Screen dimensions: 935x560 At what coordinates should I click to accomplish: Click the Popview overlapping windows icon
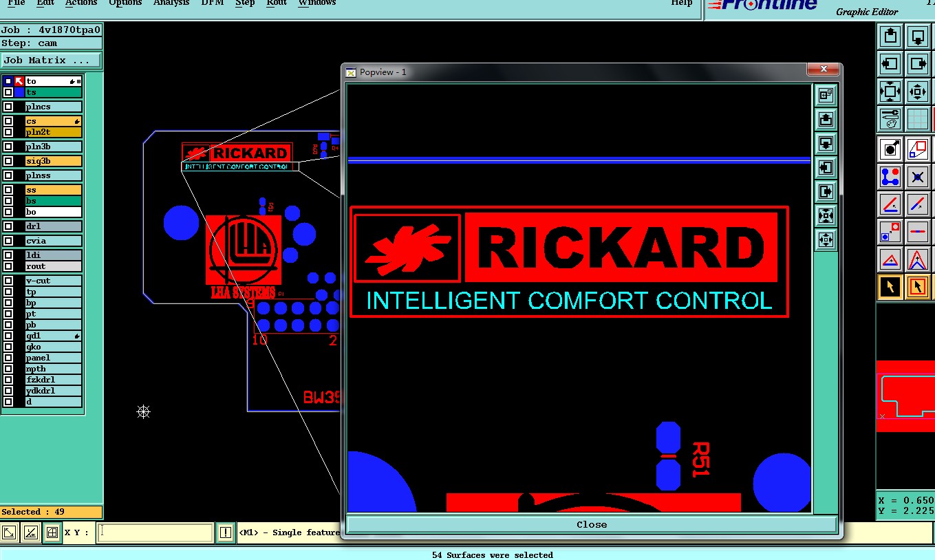826,95
